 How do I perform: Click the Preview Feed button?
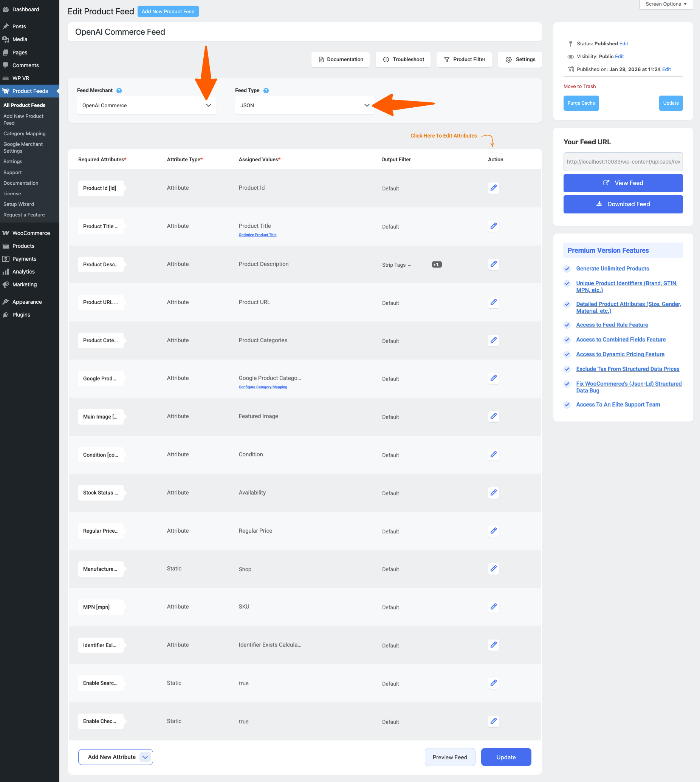[x=449, y=757]
